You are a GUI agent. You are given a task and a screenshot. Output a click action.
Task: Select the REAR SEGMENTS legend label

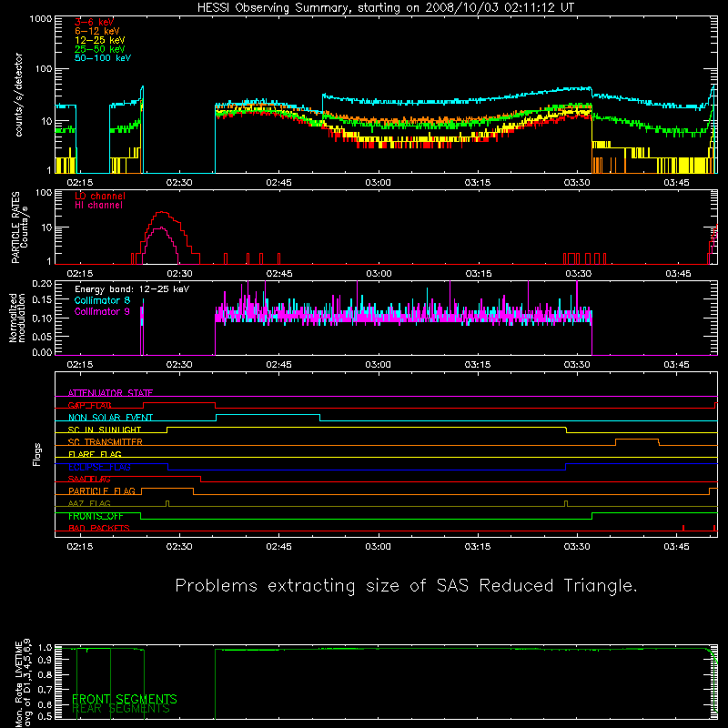[121, 709]
